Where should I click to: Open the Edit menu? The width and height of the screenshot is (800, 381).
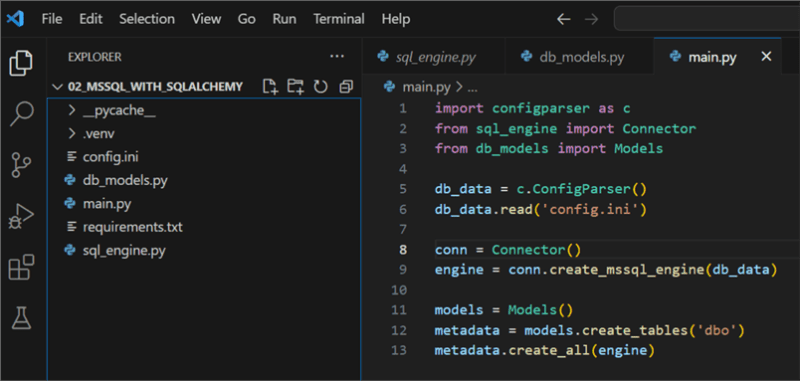click(x=91, y=19)
